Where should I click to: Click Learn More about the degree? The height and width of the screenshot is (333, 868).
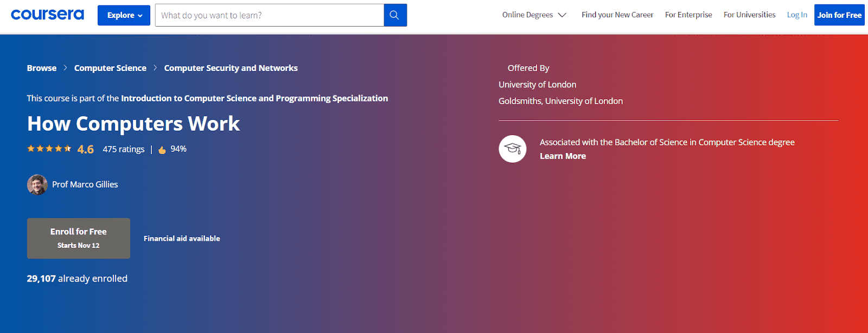pos(563,156)
